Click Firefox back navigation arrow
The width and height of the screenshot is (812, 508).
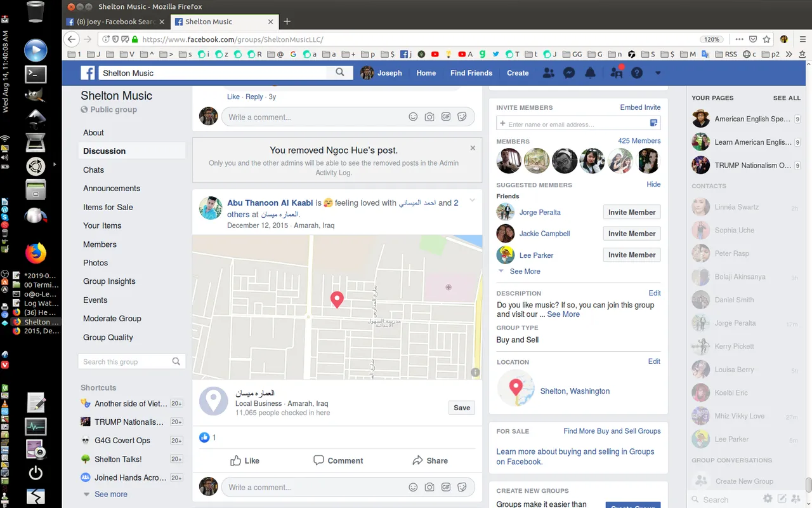(x=72, y=39)
